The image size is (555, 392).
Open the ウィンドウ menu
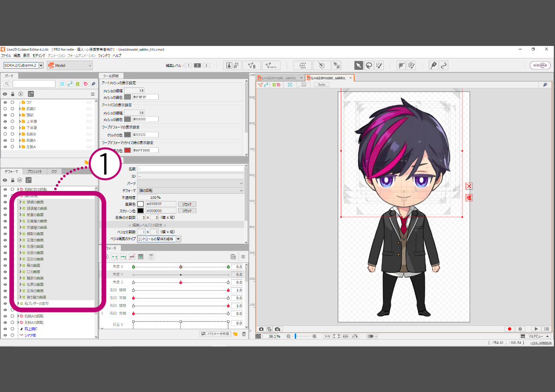pyautogui.click(x=104, y=55)
